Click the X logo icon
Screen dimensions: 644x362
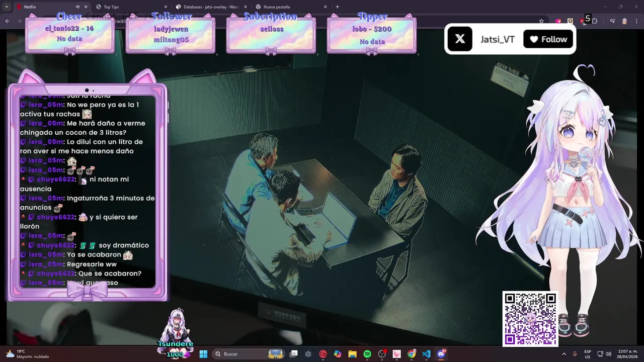[x=460, y=39]
